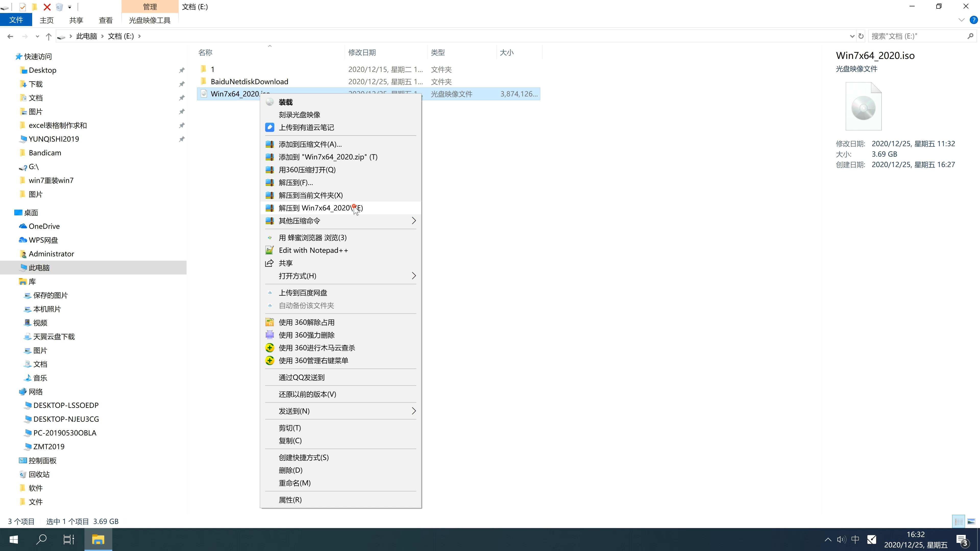Click BaiduNetdiskDownload folder in list

point(249,81)
